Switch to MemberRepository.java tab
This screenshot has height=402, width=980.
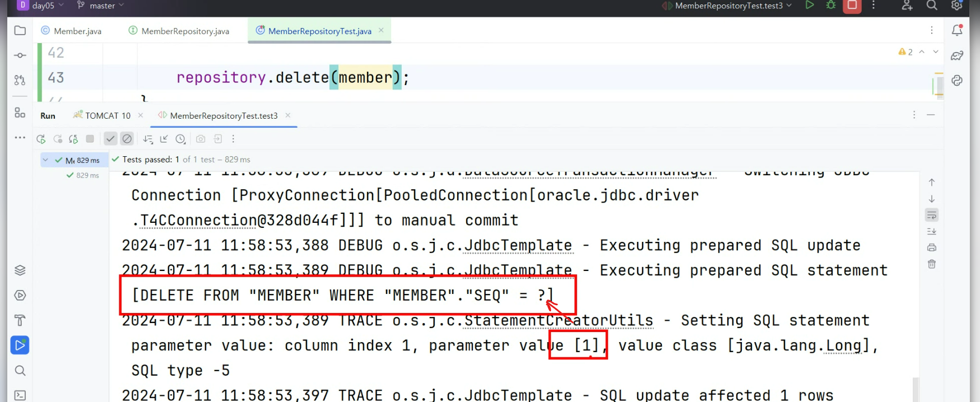pyautogui.click(x=179, y=31)
